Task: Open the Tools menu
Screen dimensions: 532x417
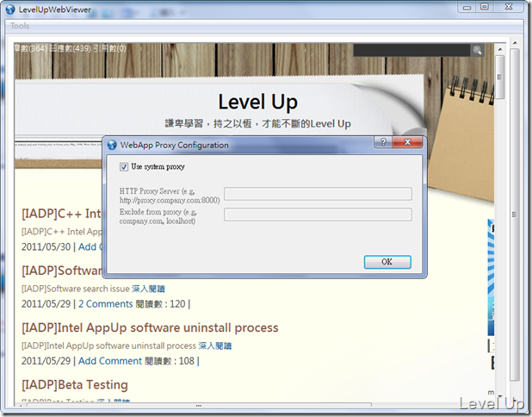Action: (x=20, y=26)
